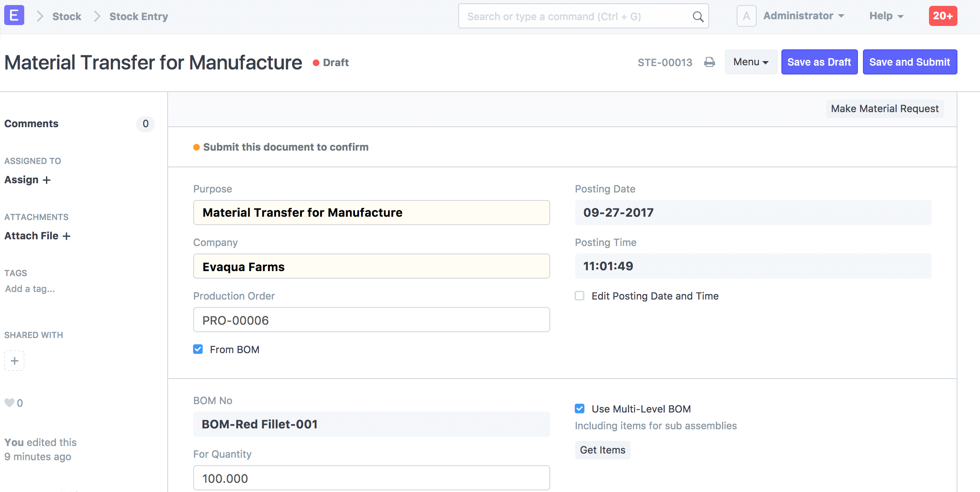This screenshot has width=980, height=492.
Task: Click the heart icon to like document
Action: pyautogui.click(x=9, y=402)
